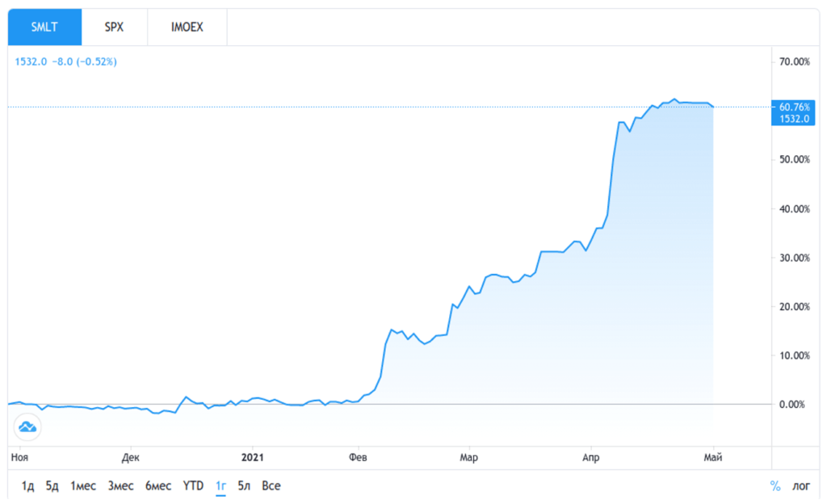The image size is (827, 504).
Task: Select the 1мес range button
Action: tap(83, 485)
